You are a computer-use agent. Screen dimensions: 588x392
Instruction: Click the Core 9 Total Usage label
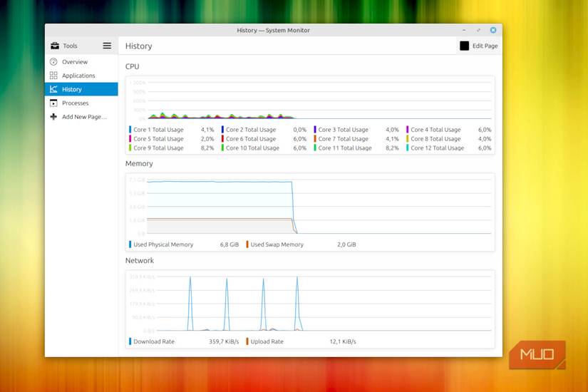click(158, 148)
